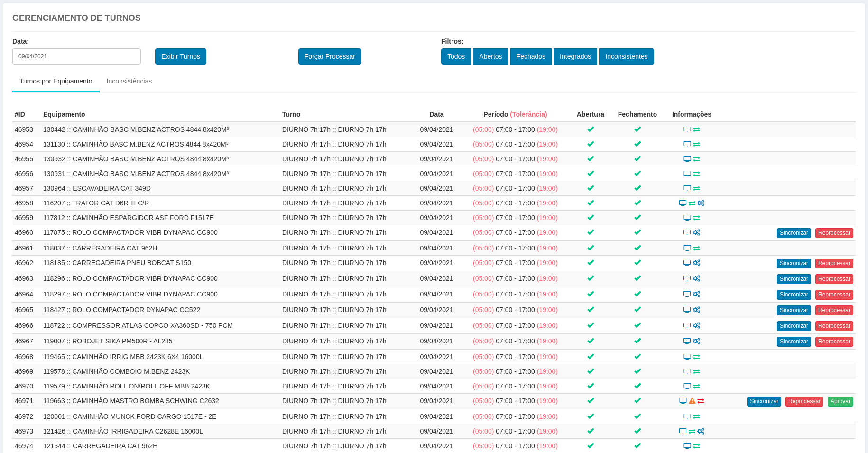Image resolution: width=868 pixels, height=453 pixels.
Task: Click the green exchange arrows in row 46968
Action: pyautogui.click(x=697, y=357)
